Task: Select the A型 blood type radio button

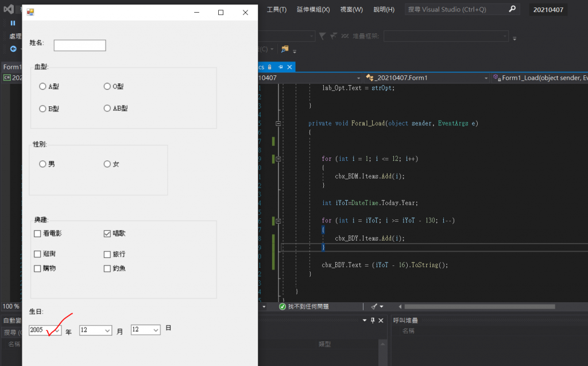Action: (x=42, y=86)
